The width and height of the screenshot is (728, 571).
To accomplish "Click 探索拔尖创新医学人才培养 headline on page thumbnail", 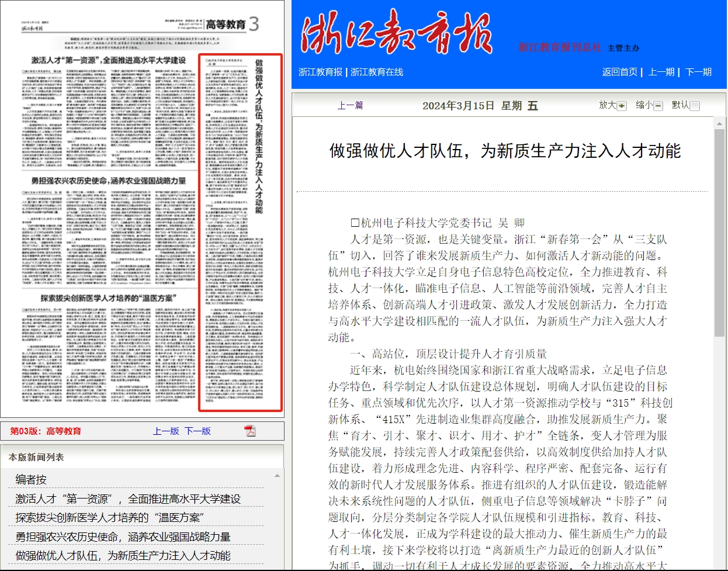I will tap(108, 298).
